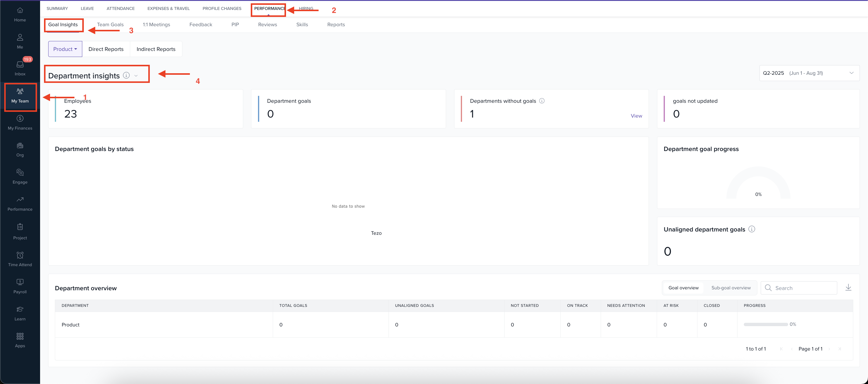Expand the Department insights chevron

(x=136, y=75)
